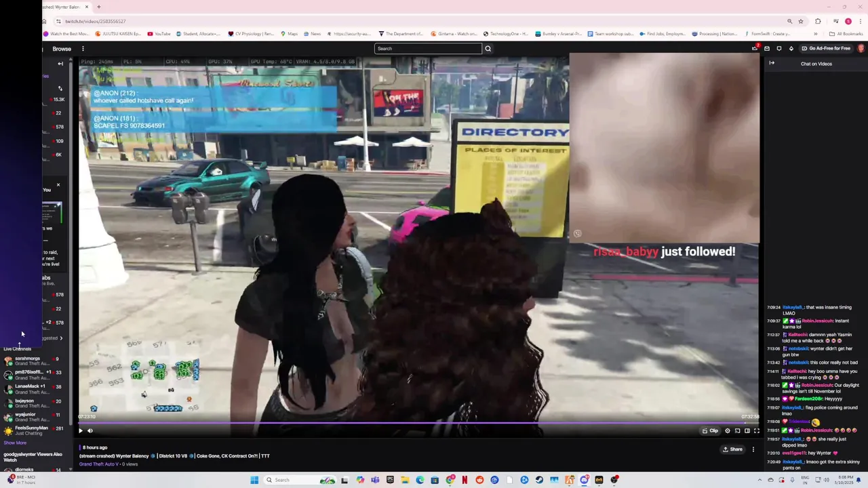Click Show More under Live Channels
The height and width of the screenshot is (488, 868).
click(x=15, y=443)
